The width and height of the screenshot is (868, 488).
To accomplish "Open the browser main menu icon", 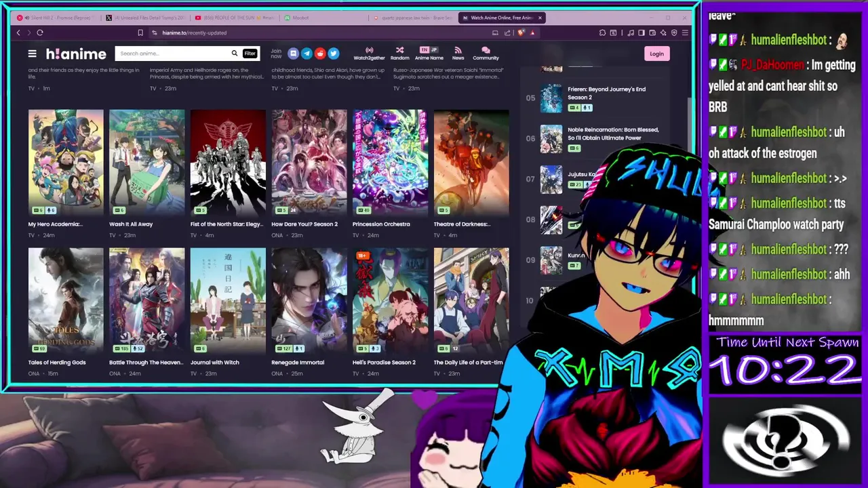I will pos(685,33).
